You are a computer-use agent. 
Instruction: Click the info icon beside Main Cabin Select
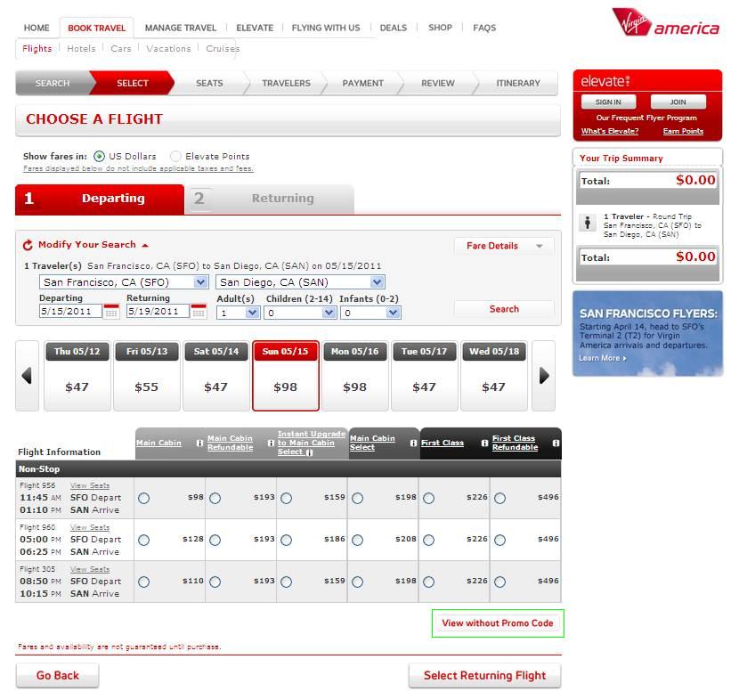413,444
